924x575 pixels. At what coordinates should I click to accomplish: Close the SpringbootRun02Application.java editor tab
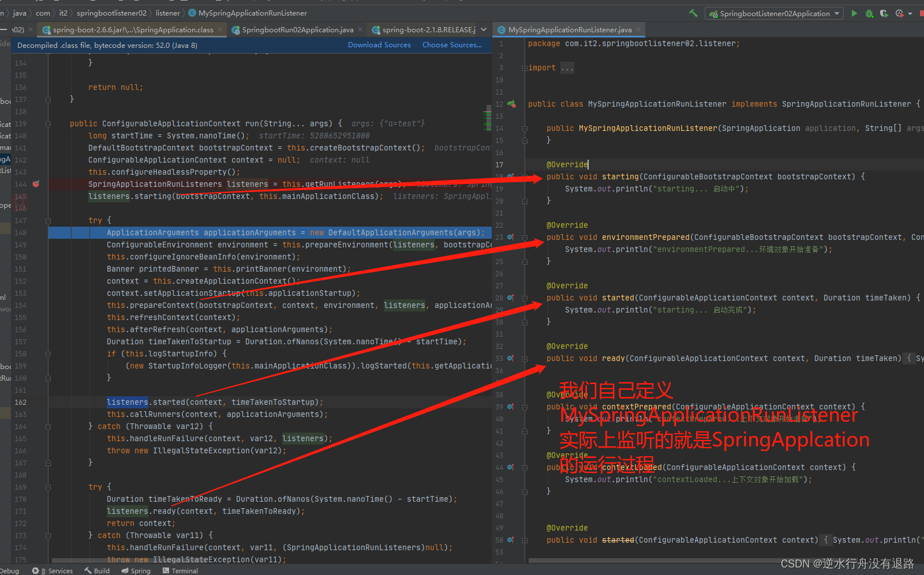360,30
